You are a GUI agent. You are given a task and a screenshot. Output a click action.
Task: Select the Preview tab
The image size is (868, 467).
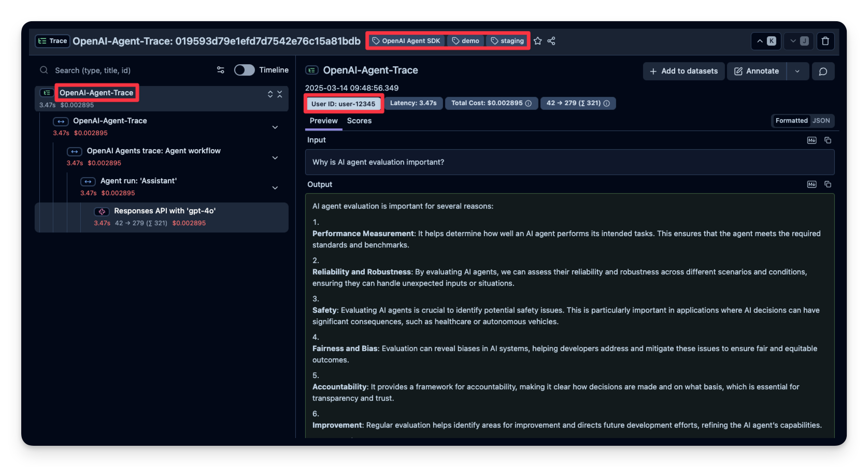click(323, 121)
